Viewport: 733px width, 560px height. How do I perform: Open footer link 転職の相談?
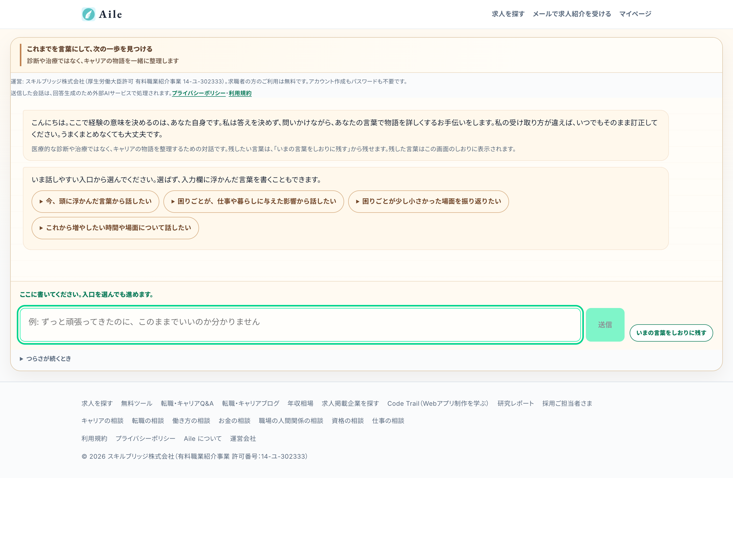(x=148, y=421)
